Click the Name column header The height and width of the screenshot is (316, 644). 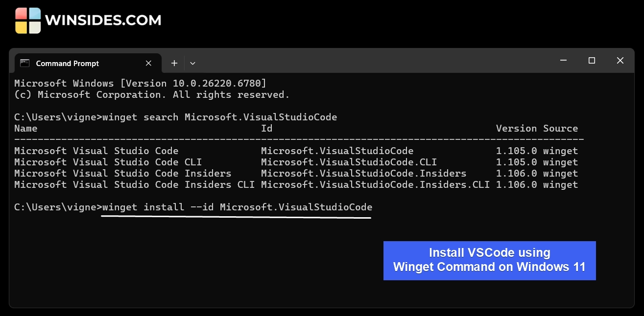26,129
